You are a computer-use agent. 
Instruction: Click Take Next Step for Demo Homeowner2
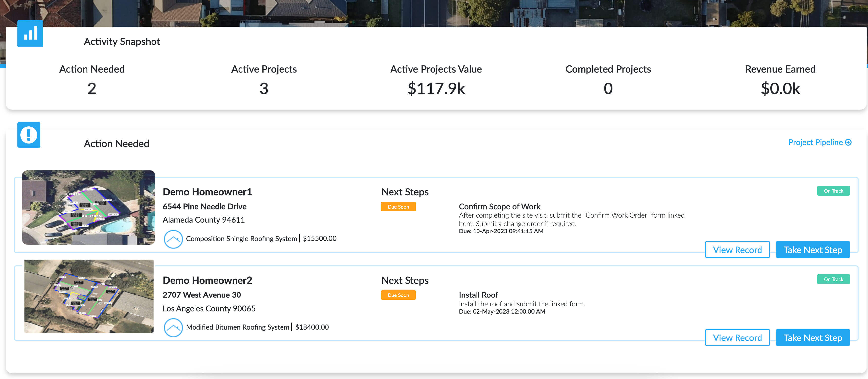coord(813,337)
